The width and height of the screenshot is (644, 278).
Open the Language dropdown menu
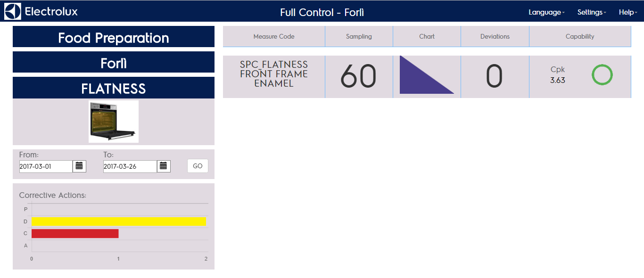[x=546, y=12]
